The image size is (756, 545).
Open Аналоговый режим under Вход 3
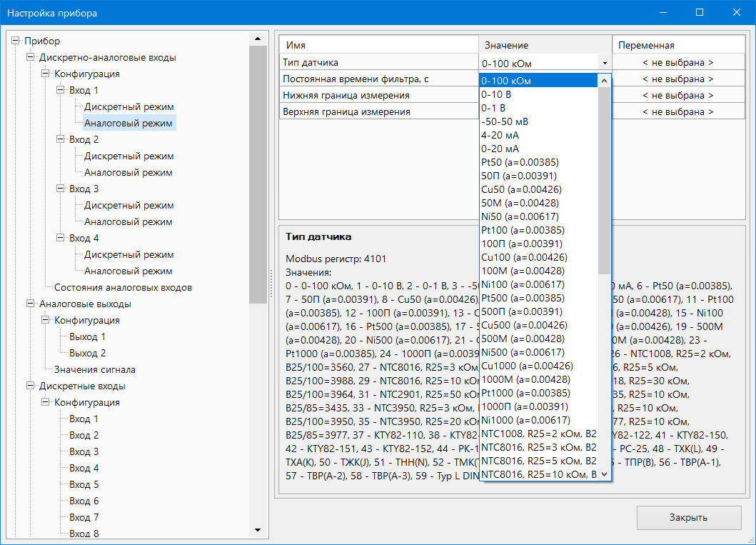128,222
